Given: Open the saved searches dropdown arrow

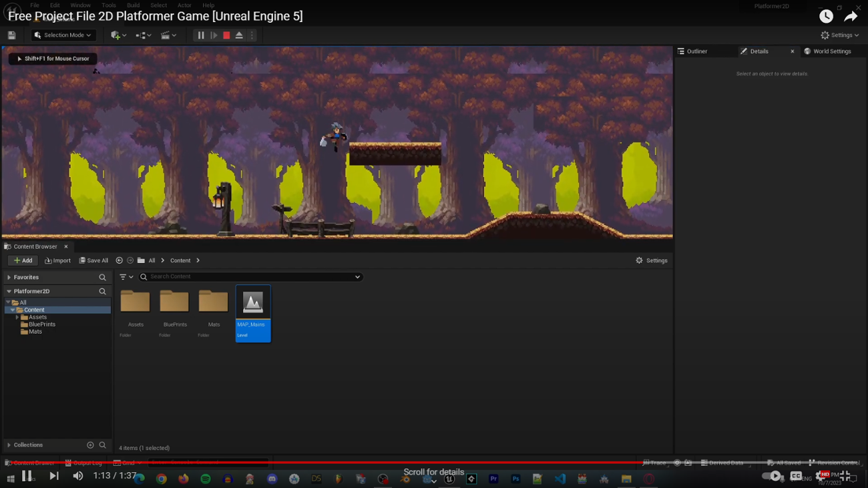Looking at the screenshot, I should point(357,276).
